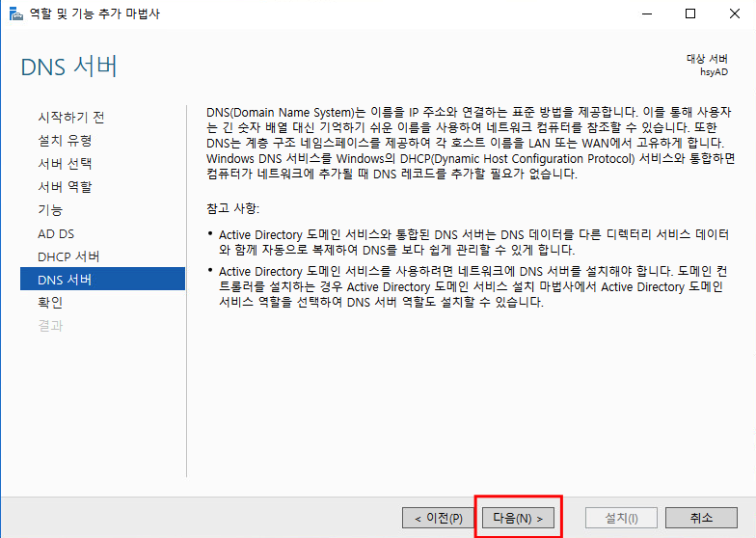Open the DHCP 서버 step
This screenshot has height=538, width=756.
68,256
